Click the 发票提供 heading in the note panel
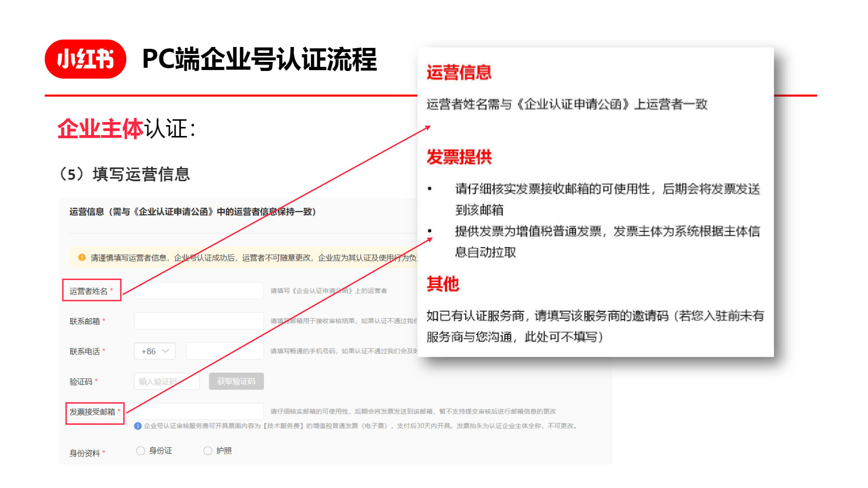 tap(459, 157)
